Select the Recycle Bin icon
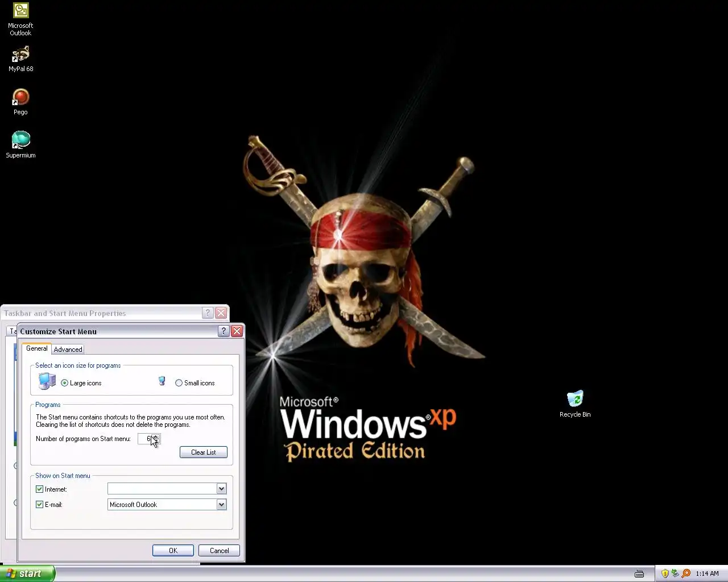The height and width of the screenshot is (582, 728). point(575,404)
